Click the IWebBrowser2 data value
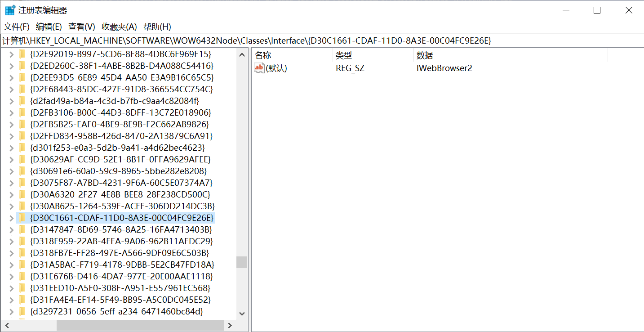Viewport: 644px width, 332px height. point(444,68)
